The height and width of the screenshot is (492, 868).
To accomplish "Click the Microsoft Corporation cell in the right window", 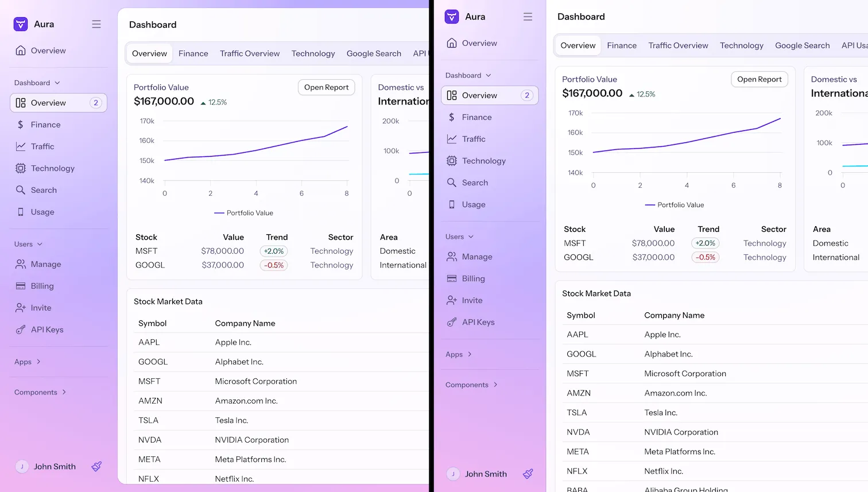I will click(685, 374).
